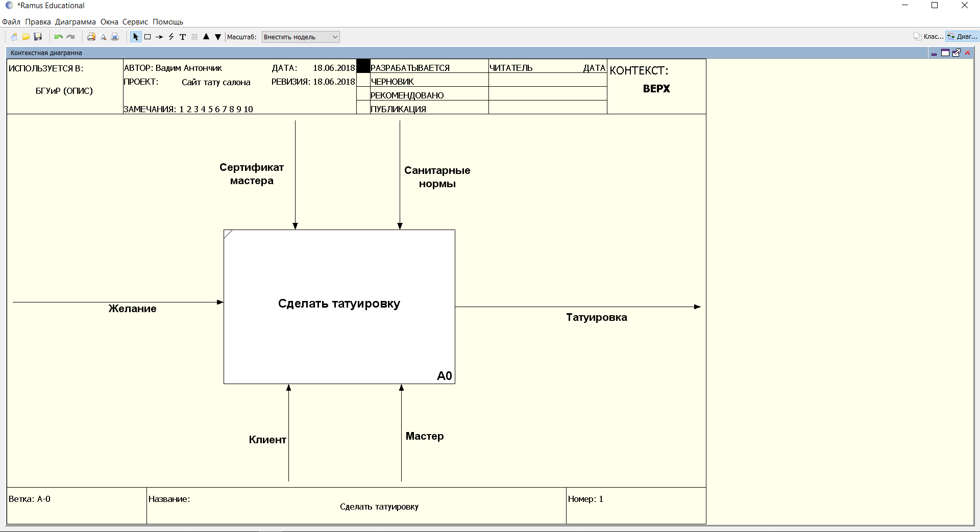The height and width of the screenshot is (532, 980).
Task: Switch to the Клас... classifiers view
Action: pos(928,36)
